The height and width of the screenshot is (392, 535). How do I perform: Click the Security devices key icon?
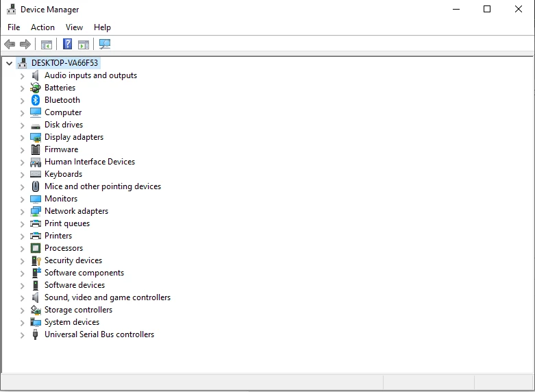(x=36, y=260)
